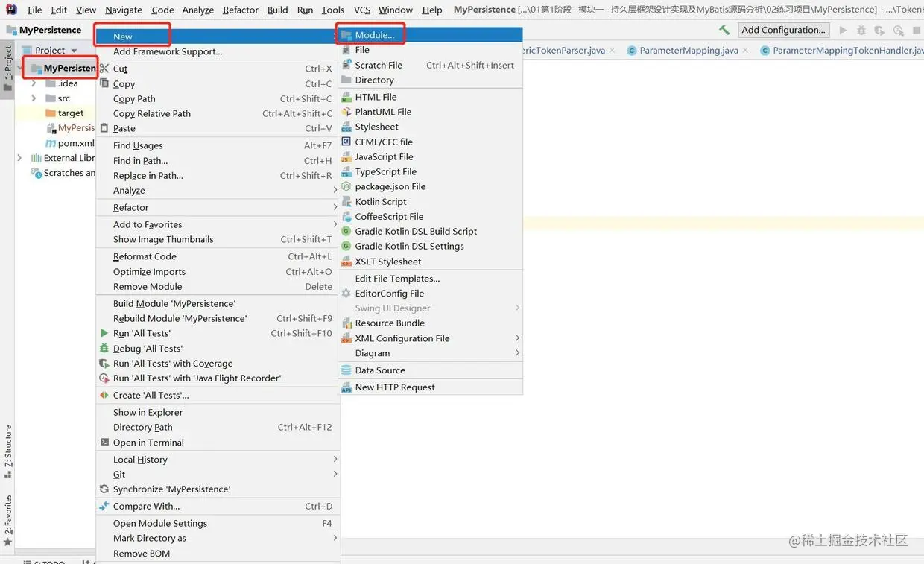Select New in the context menu
This screenshot has width=924, height=564.
pos(218,36)
